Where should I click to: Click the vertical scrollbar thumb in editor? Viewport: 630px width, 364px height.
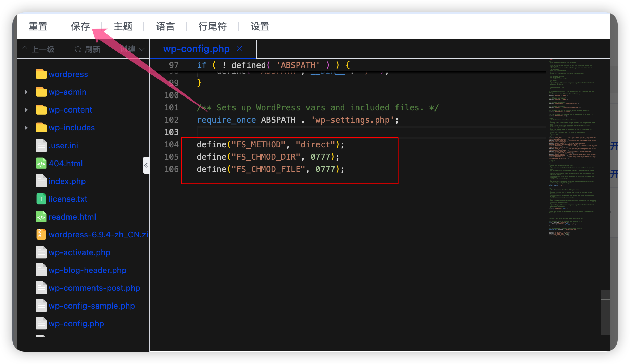[605, 312]
